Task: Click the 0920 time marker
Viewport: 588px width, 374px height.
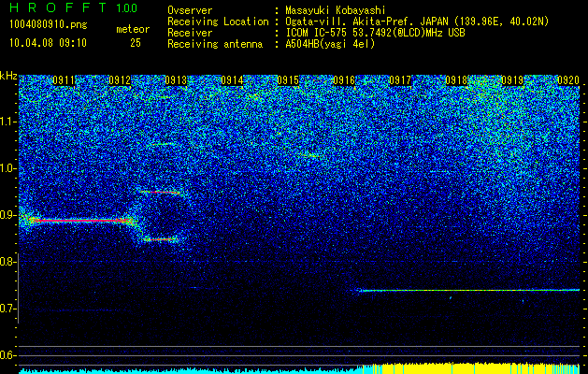Action: tap(568, 80)
